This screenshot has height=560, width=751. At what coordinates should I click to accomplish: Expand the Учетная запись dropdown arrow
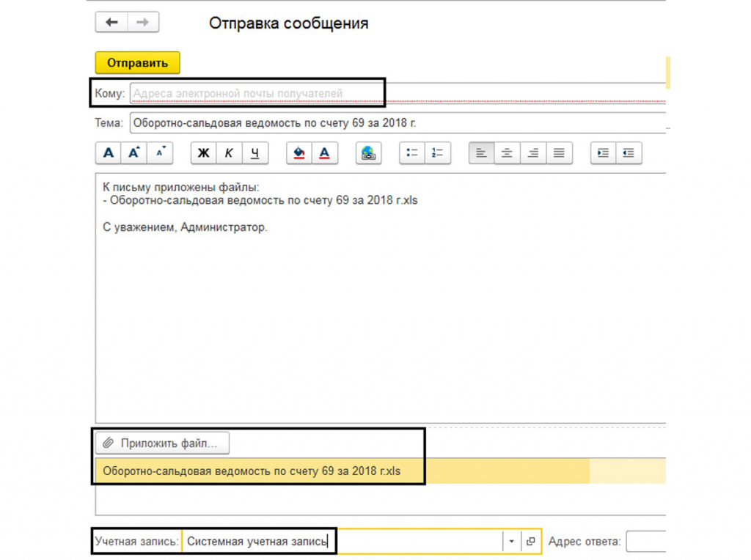point(511,542)
